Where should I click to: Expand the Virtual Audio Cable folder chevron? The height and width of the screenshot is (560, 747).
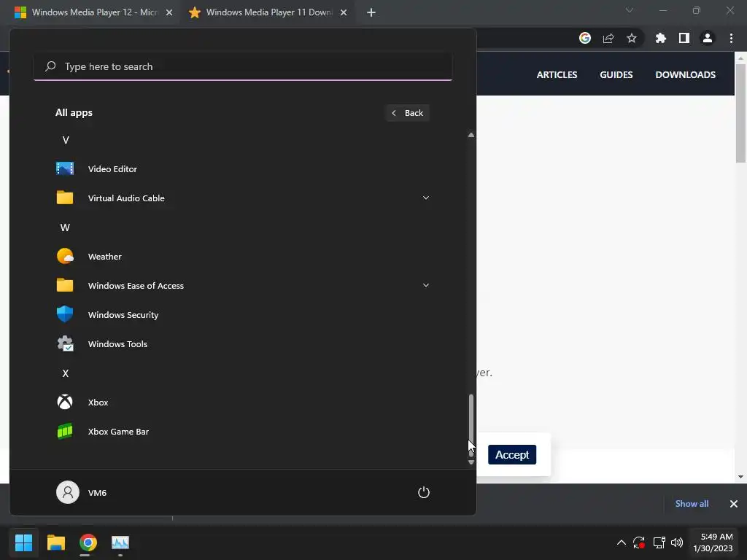tap(426, 198)
